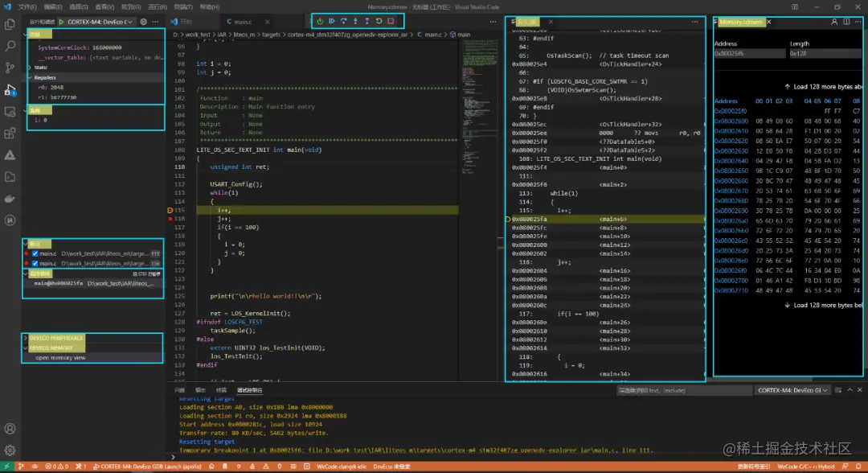Click the person icon in memory panel header
This screenshot has width=868, height=473.
click(834, 22)
